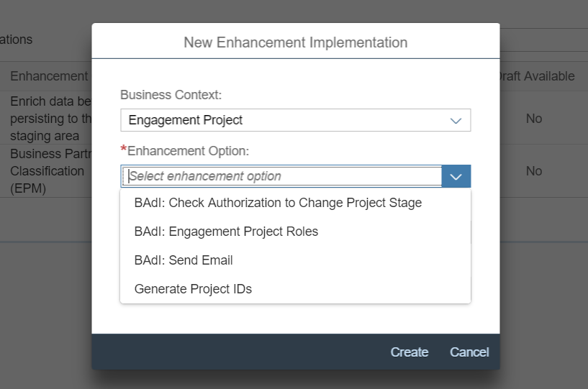Cancel the New Enhancement Implementation dialog
Screen dimensions: 588x389
469,352
